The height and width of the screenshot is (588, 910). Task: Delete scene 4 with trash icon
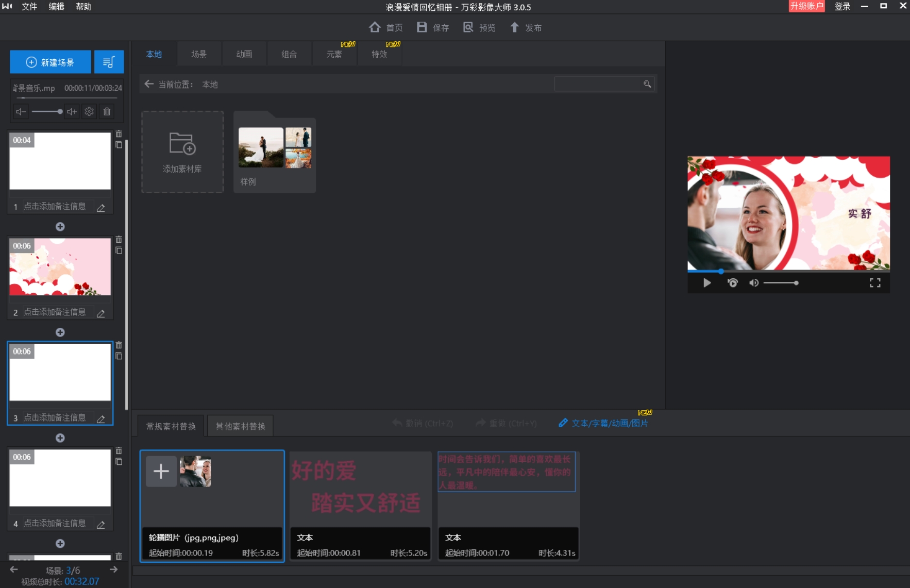click(x=119, y=451)
